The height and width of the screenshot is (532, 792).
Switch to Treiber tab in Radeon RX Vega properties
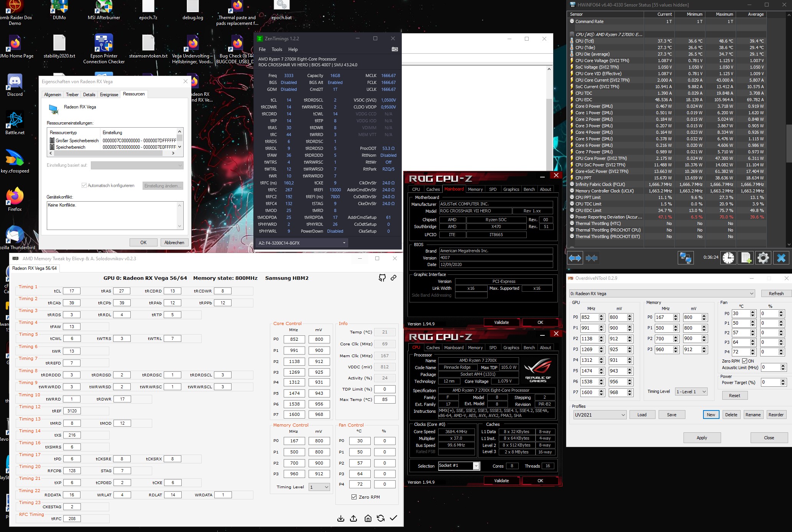pyautogui.click(x=72, y=95)
